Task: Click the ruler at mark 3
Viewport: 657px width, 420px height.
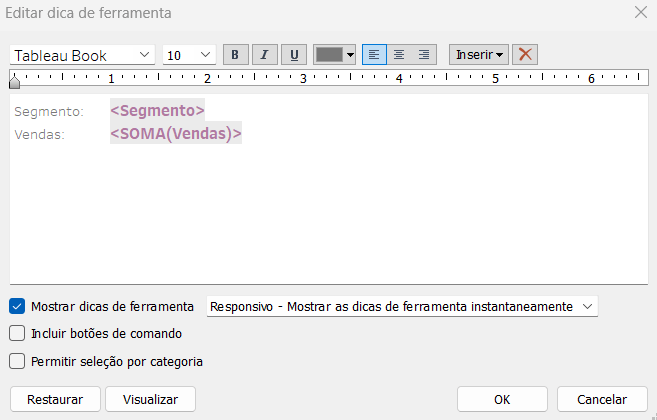Action: [303, 78]
